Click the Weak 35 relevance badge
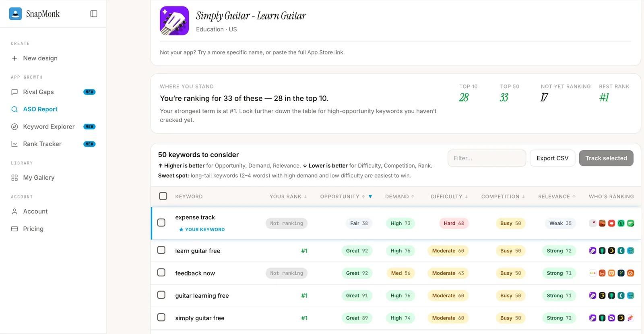644x334 pixels. [x=560, y=223]
